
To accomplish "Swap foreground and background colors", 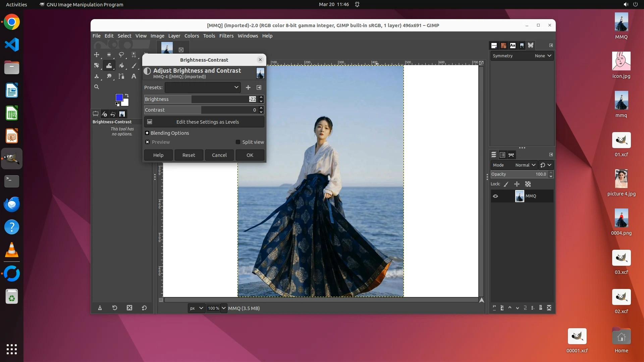I will click(127, 96).
